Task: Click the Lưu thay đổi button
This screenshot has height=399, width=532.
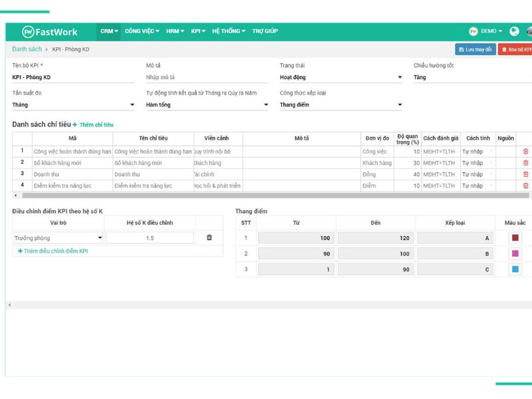Action: point(475,49)
